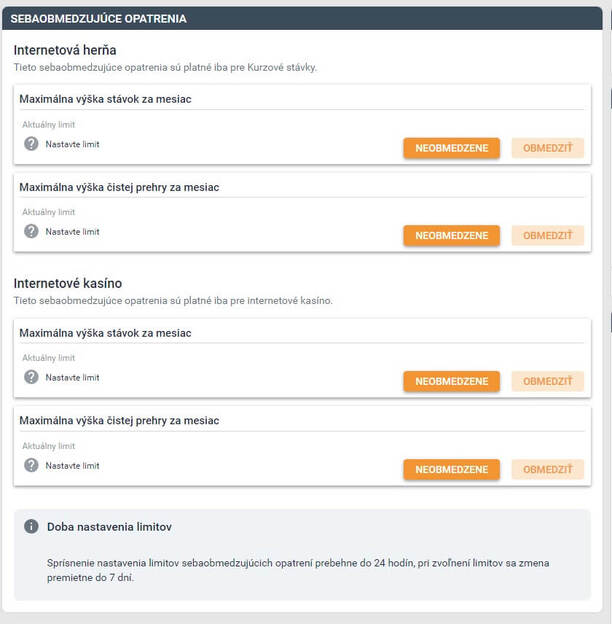The height and width of the screenshot is (624, 612).
Task: Choose OBMEDZIŤ for kasíno net loss
Action: pyautogui.click(x=548, y=470)
